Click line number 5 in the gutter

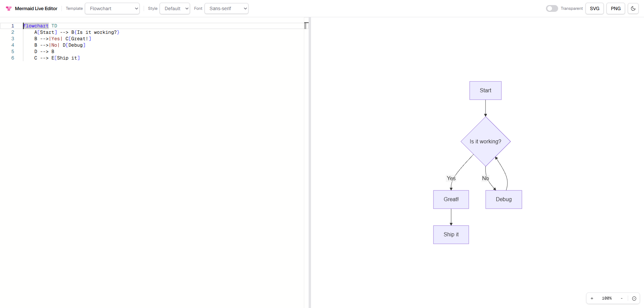pyautogui.click(x=13, y=52)
